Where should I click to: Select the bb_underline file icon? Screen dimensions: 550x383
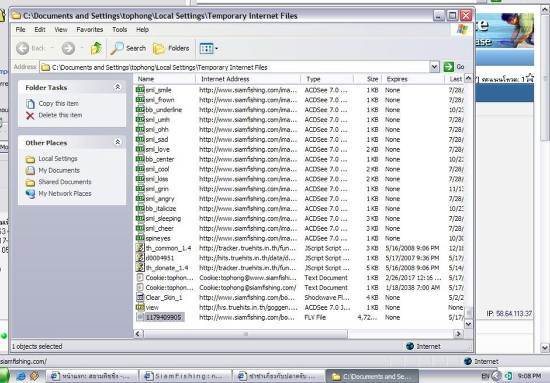tap(140, 109)
